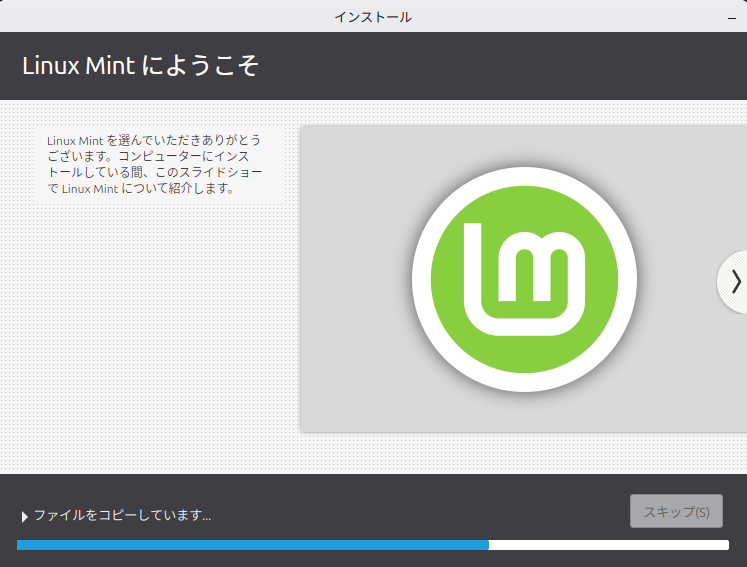The image size is (747, 567).
Task: Expand the file copying details triangle
Action: [x=24, y=517]
